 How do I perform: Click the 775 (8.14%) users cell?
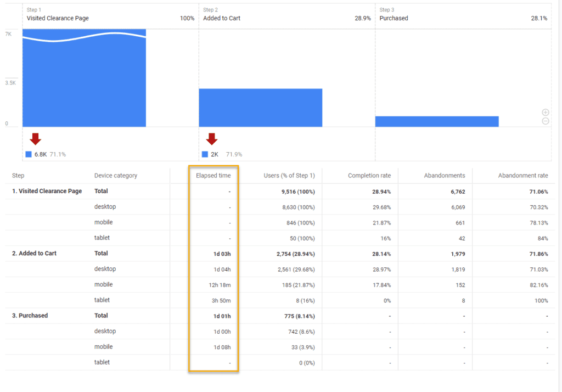(x=300, y=316)
